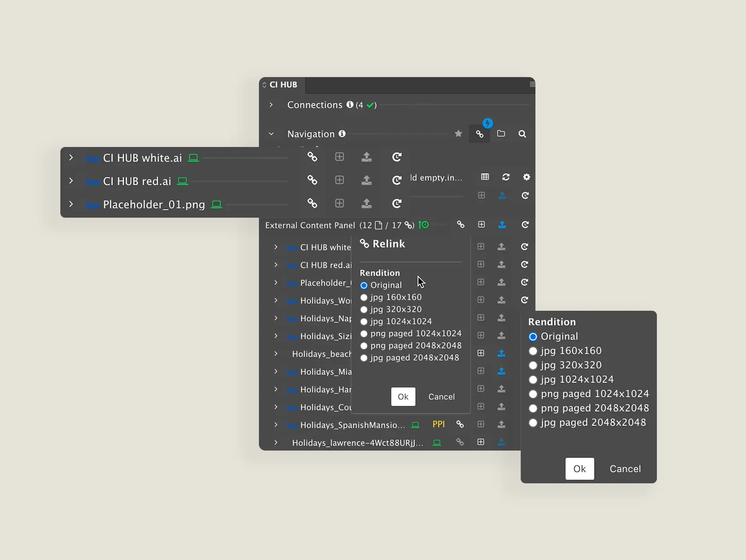Refresh CI HUB red.ai in enlarged row

396,180
